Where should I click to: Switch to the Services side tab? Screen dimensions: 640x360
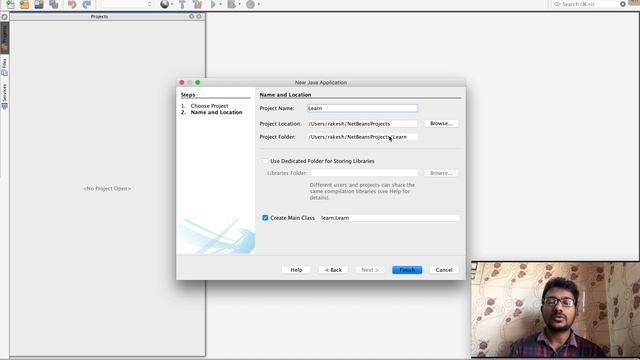(x=4, y=96)
